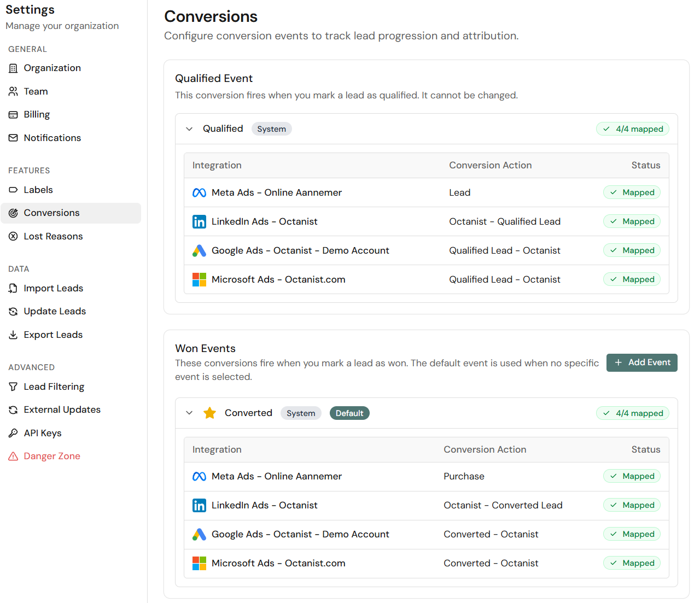This screenshot has height=603, width=700.
Task: Click the Microsoft icon in Converted table
Action: pyautogui.click(x=199, y=563)
